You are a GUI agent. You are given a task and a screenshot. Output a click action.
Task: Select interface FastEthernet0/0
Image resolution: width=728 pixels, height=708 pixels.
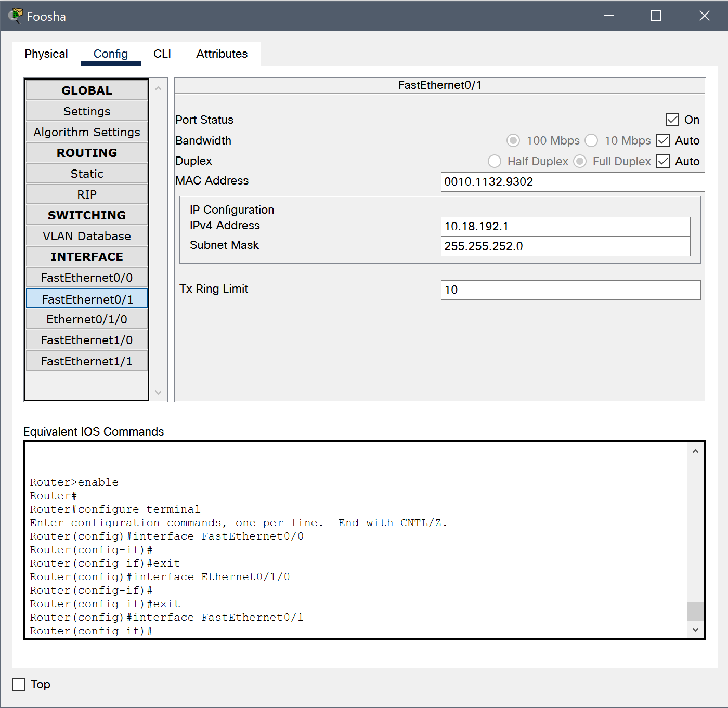click(87, 278)
